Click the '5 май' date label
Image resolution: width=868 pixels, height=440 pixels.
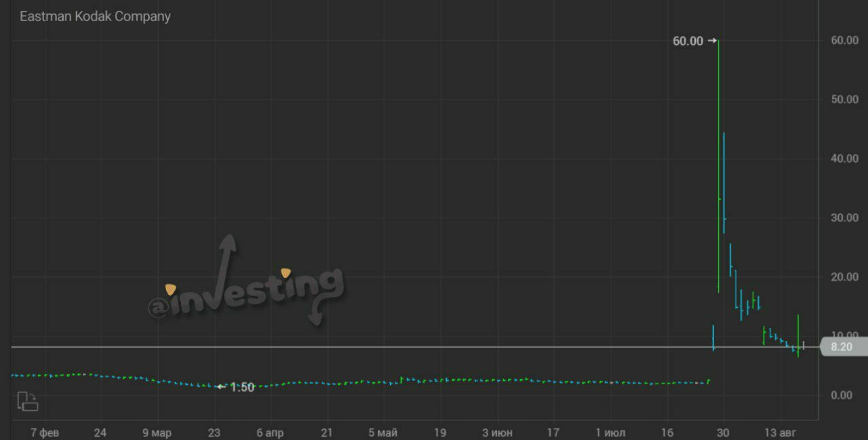pos(383,433)
